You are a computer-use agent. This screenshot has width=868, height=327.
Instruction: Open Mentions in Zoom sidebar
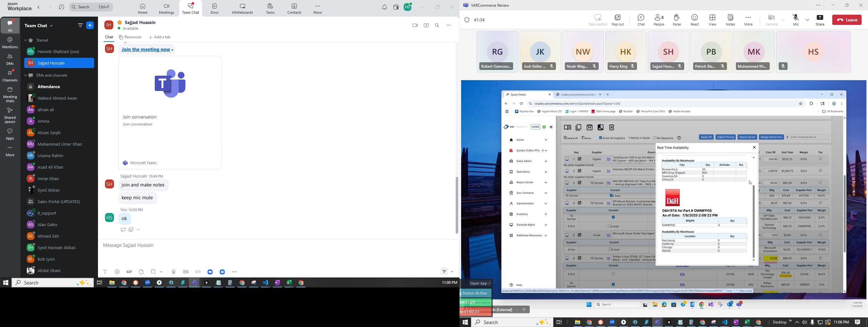pos(10,43)
